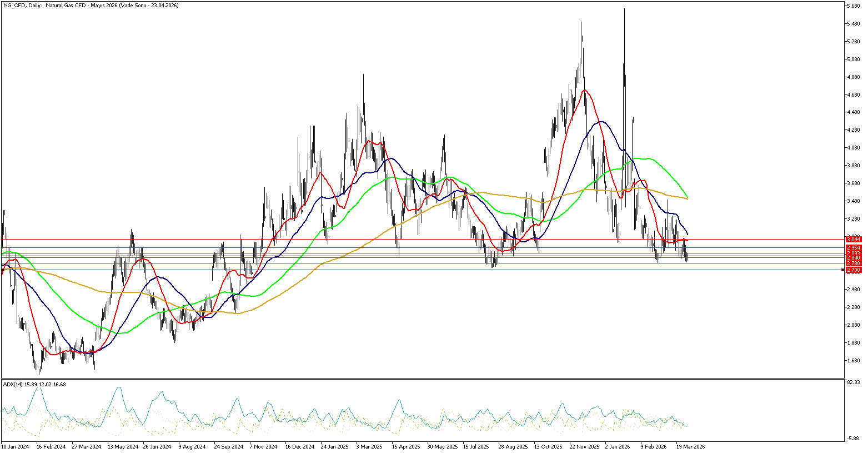
Task: Click the 16 Dec 2024 date label
Action: pyautogui.click(x=299, y=446)
